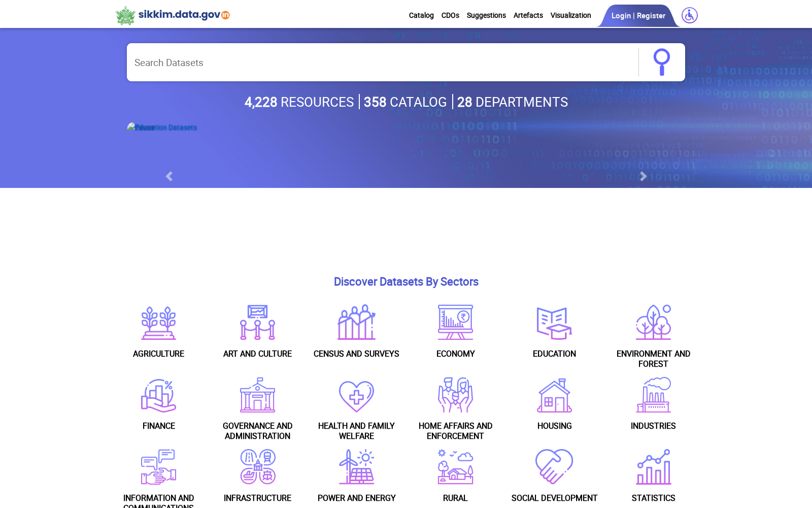Open the Social Development handshake icon
This screenshot has width=812, height=508.
click(554, 467)
